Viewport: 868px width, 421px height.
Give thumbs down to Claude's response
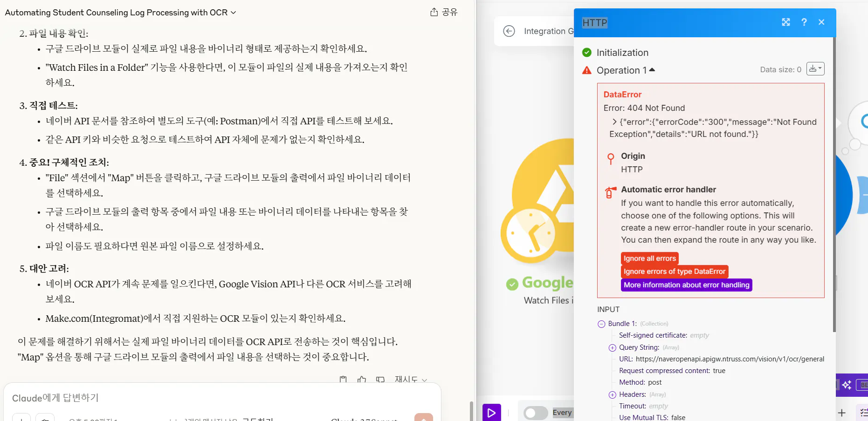[380, 380]
